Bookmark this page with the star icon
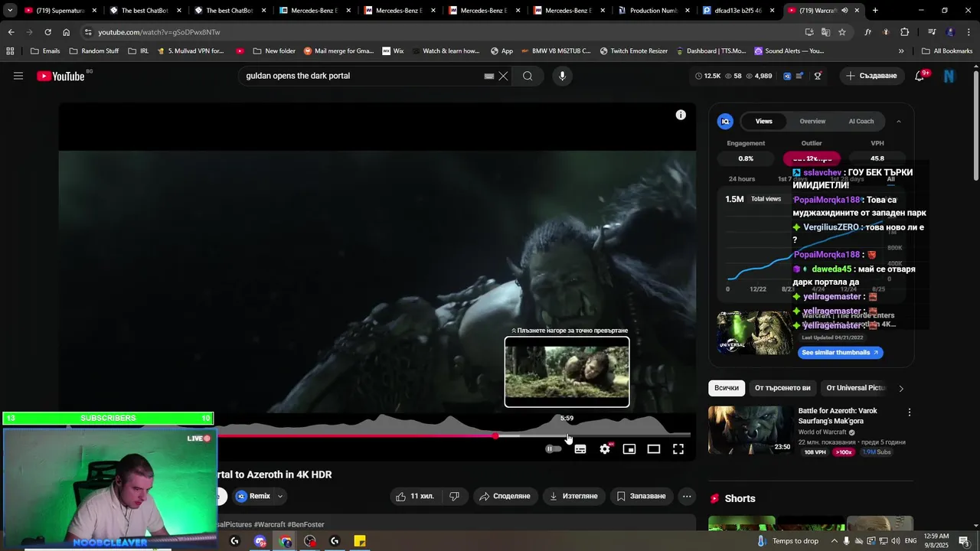This screenshot has width=980, height=551. (x=842, y=32)
